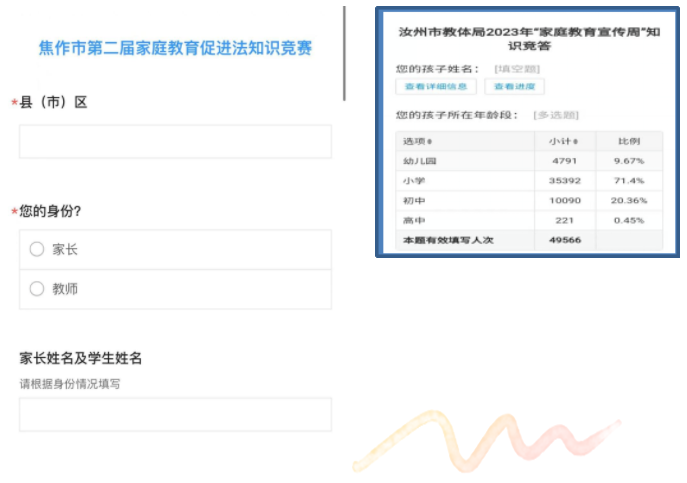Click the [多选题] tag
Image resolution: width=687 pixels, height=483 pixels.
(x=556, y=115)
